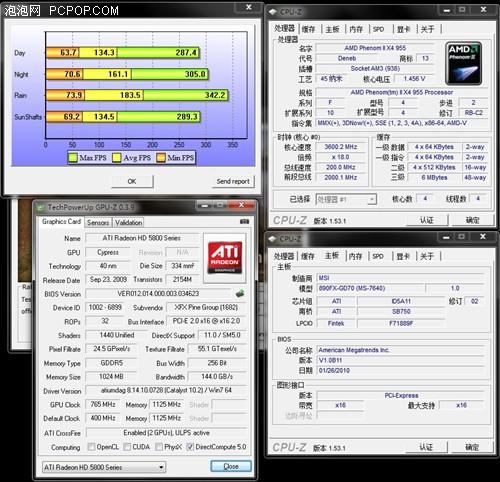Select the Graphics Card tab in GPU-Z

pyautogui.click(x=61, y=222)
